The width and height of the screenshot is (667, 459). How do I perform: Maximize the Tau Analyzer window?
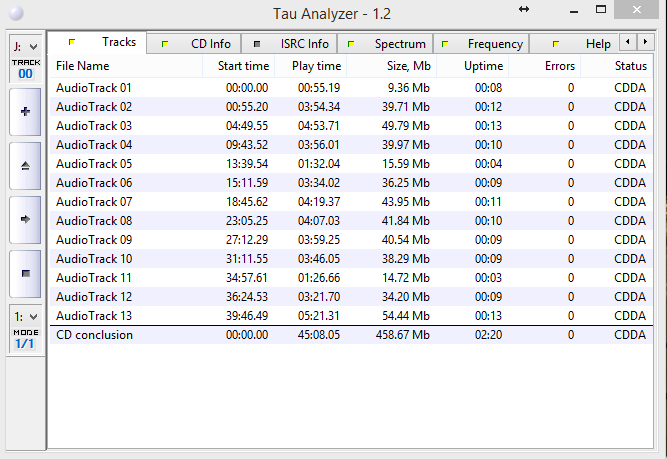pos(601,9)
